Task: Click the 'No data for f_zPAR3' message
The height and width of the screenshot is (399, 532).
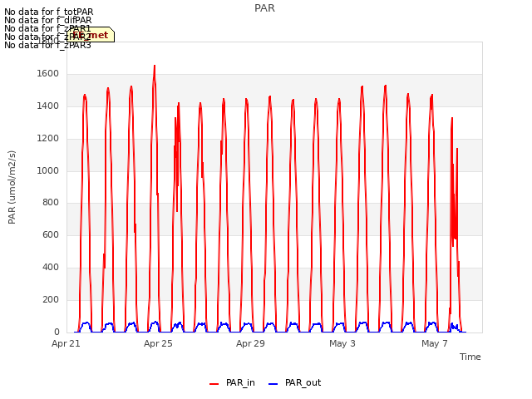Action: (x=48, y=45)
